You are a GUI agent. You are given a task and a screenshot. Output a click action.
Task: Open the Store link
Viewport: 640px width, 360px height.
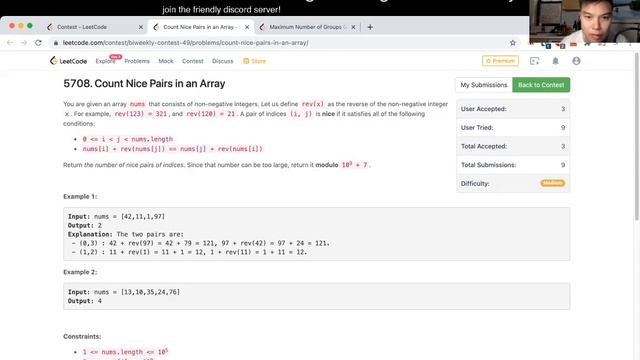tap(255, 61)
